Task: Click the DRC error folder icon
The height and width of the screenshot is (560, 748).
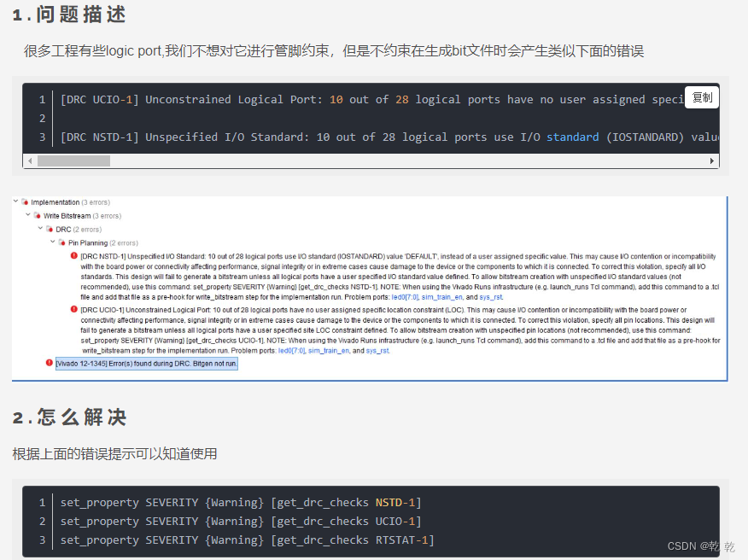Action: coord(50,229)
